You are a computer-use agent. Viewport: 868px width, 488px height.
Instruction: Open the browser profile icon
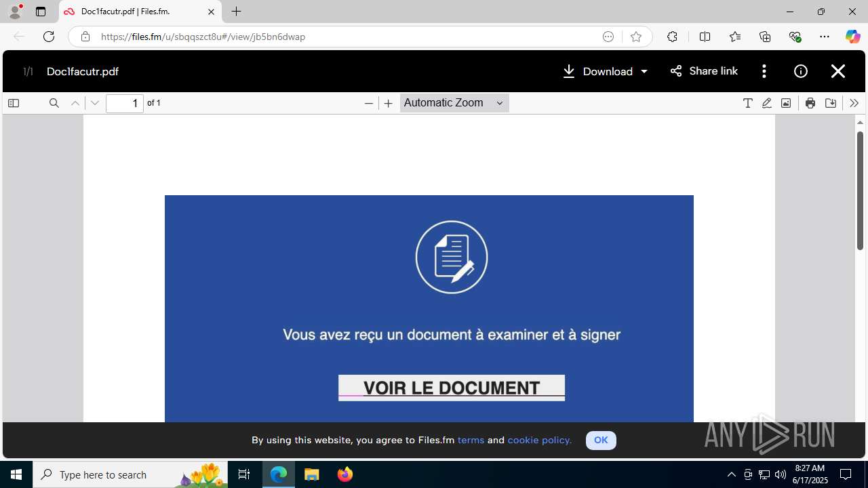click(15, 12)
